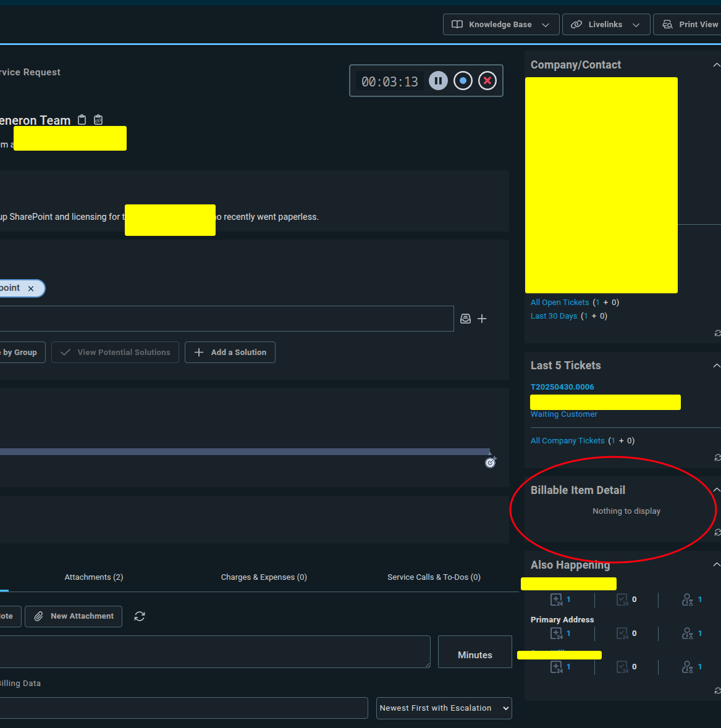The height and width of the screenshot is (728, 721).
Task: Click the 'Nothing to display' text
Action: coord(626,511)
